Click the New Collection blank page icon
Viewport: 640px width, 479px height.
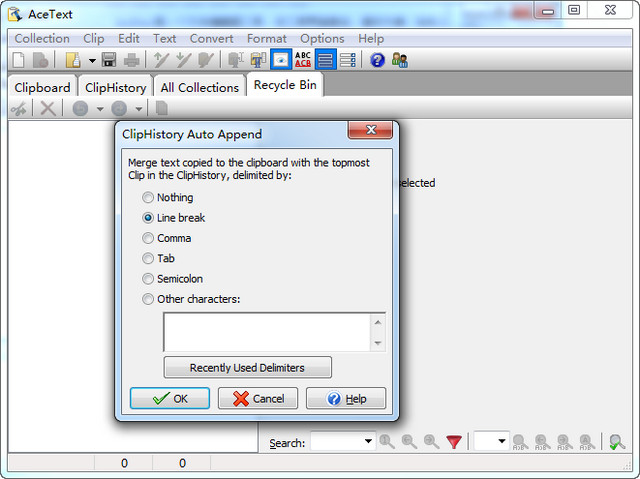click(x=19, y=60)
